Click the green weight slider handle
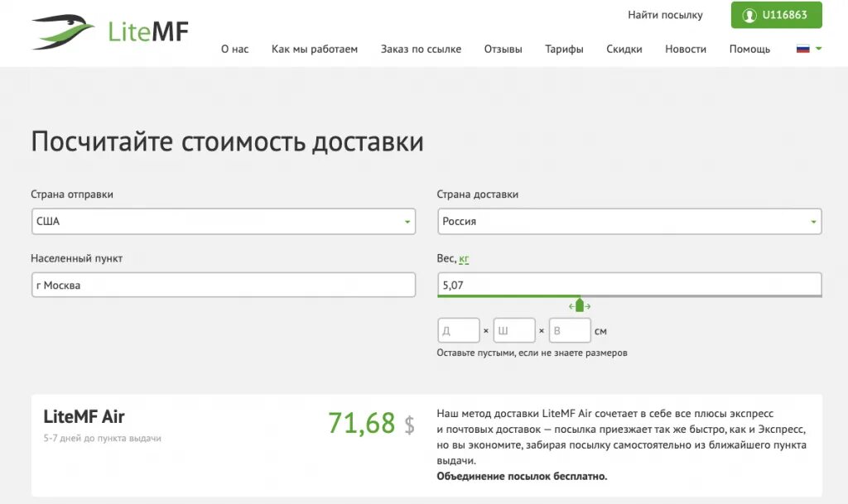This screenshot has width=848, height=504. click(580, 305)
